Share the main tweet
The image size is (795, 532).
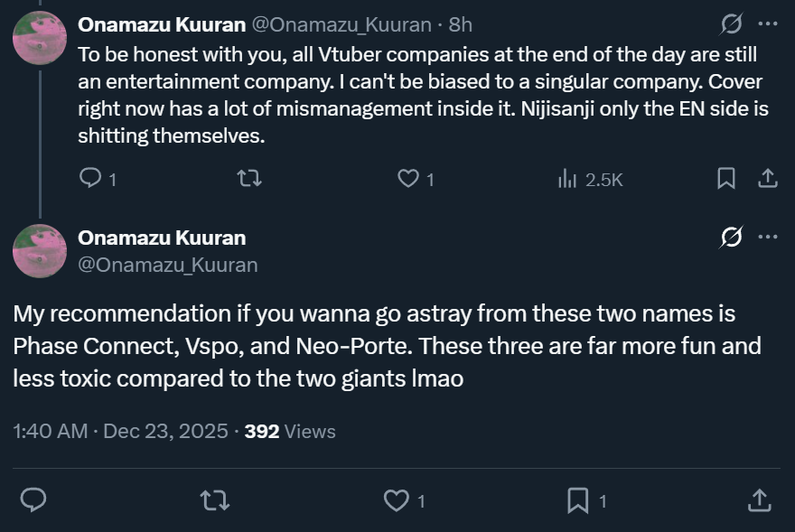(x=760, y=499)
